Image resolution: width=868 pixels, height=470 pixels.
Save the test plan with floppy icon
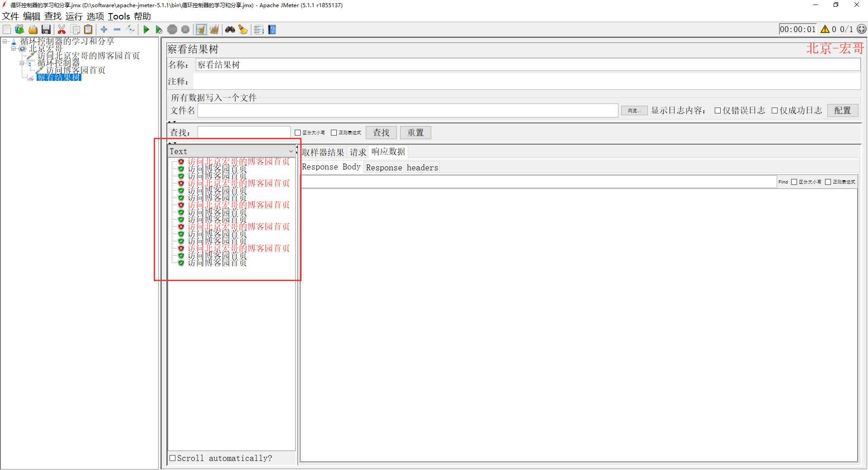coord(46,30)
